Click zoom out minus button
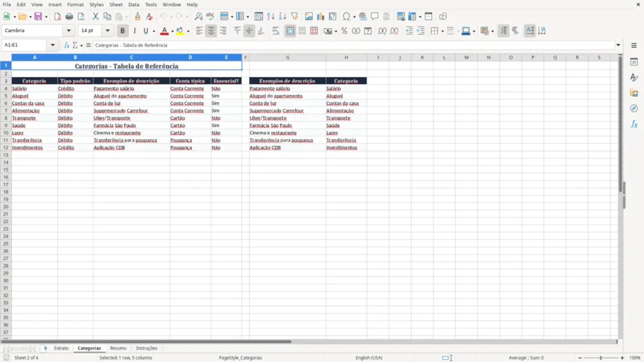 (x=580, y=358)
